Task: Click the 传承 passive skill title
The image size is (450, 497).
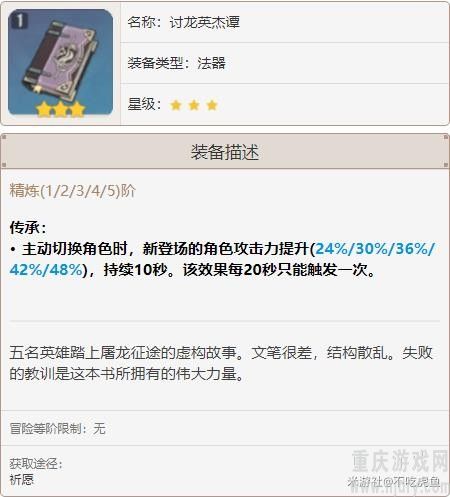Action: pyautogui.click(x=28, y=228)
